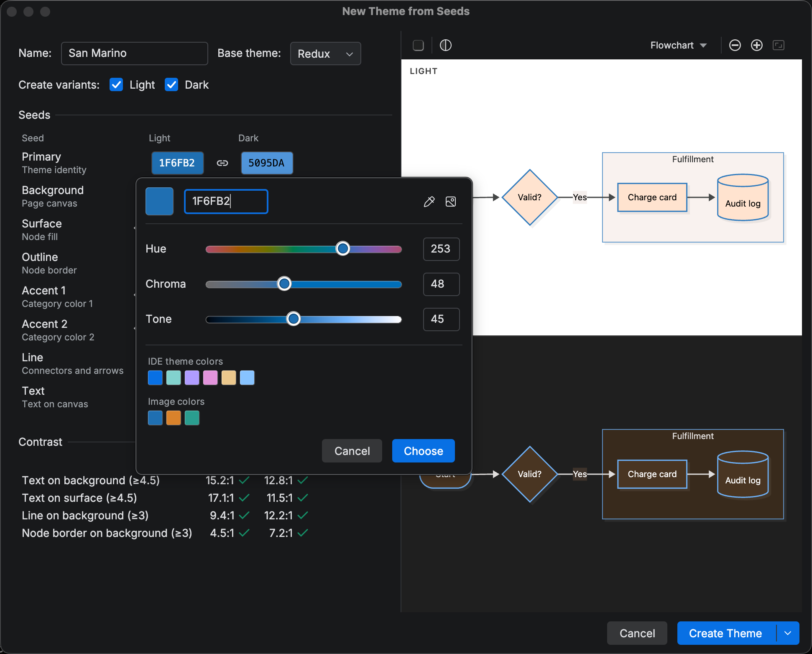The image size is (812, 654).
Task: Click the Primary dark seed swatch 5095DA
Action: tap(267, 163)
